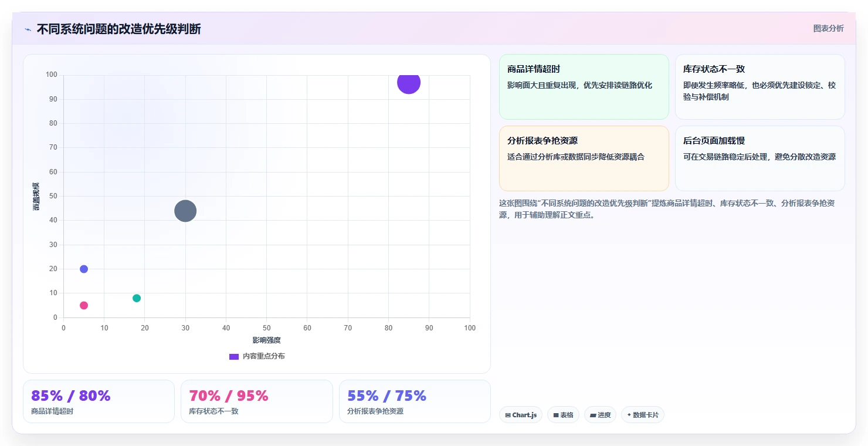Click the 图表分析 label in header
The image size is (868, 446).
click(x=828, y=28)
